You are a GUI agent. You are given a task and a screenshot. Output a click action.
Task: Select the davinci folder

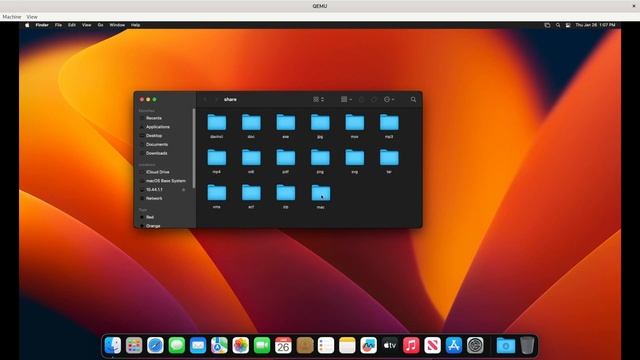[x=217, y=126]
